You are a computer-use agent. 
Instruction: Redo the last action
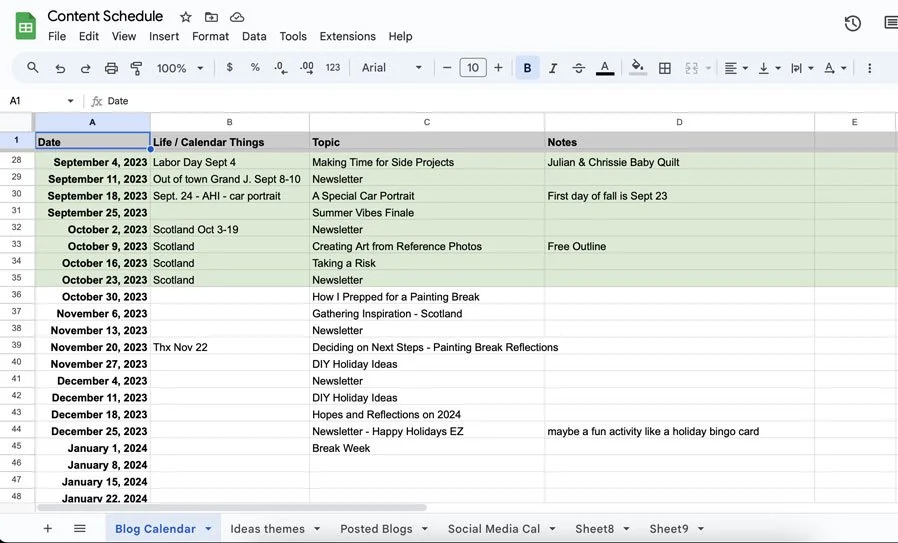pos(85,68)
